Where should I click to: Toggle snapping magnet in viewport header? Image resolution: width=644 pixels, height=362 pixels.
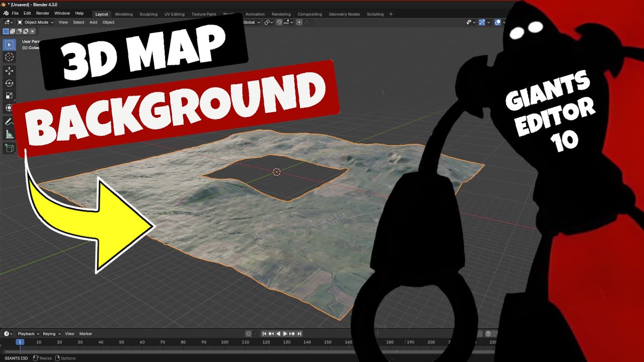pyautogui.click(x=279, y=22)
